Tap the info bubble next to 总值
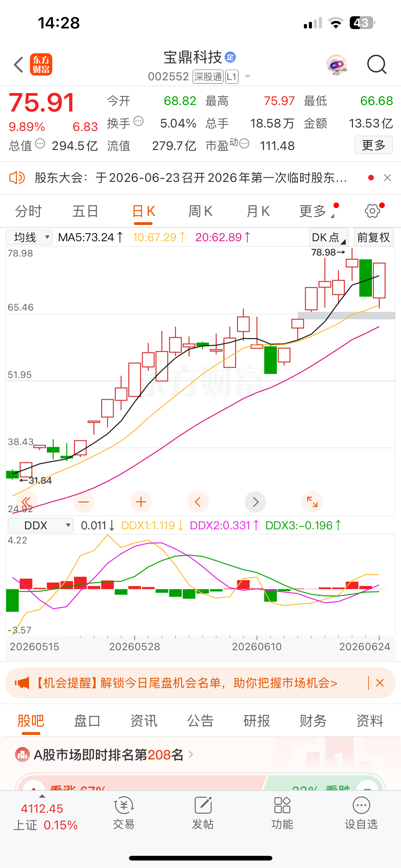The image size is (401, 868). pos(40,144)
